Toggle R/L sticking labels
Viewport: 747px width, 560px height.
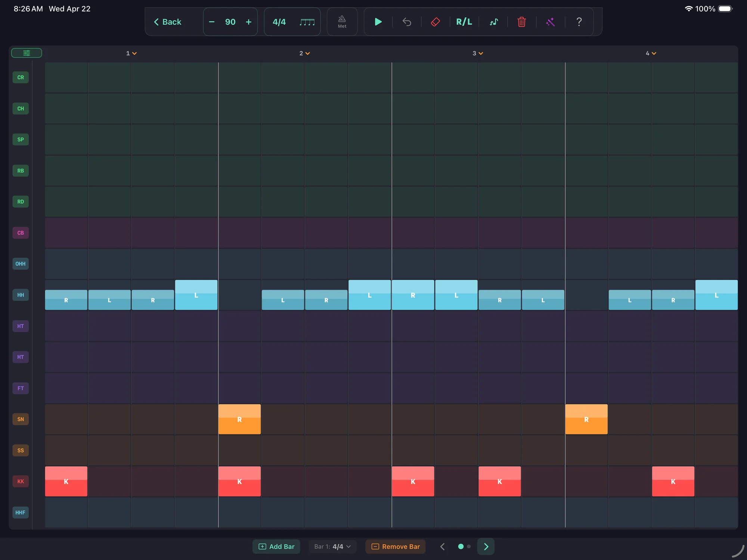[464, 22]
